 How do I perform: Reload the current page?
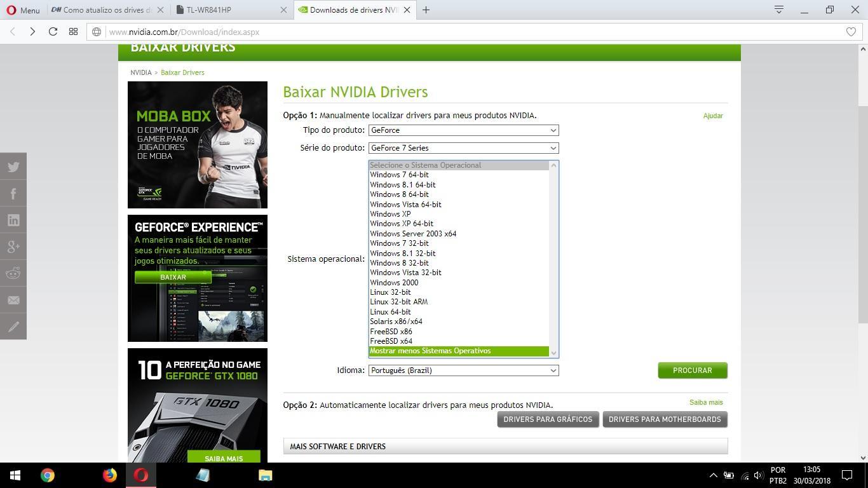(x=53, y=32)
